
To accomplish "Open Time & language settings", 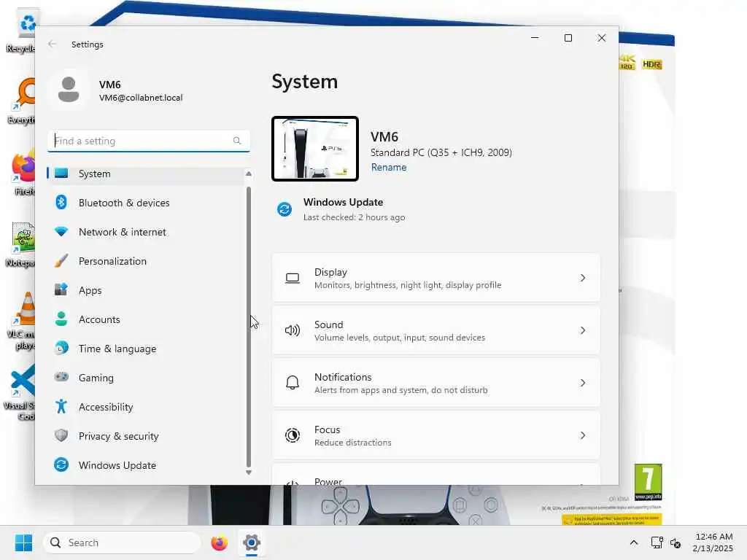I will (x=145, y=349).
